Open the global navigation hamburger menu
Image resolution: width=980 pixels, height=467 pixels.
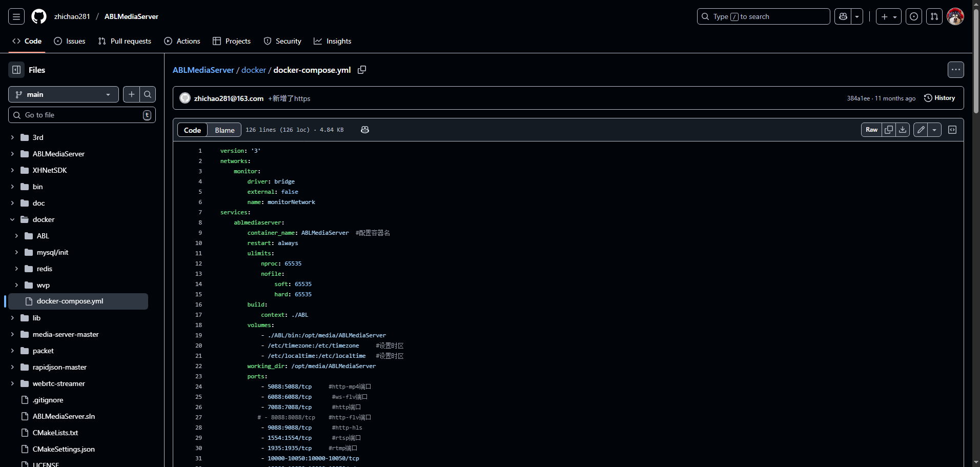(16, 16)
